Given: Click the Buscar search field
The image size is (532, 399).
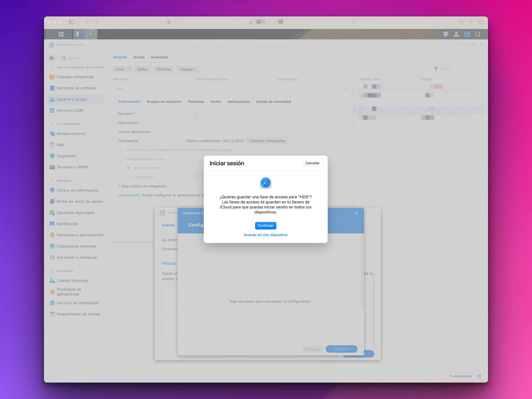Looking at the screenshot, I should pyautogui.click(x=81, y=58).
